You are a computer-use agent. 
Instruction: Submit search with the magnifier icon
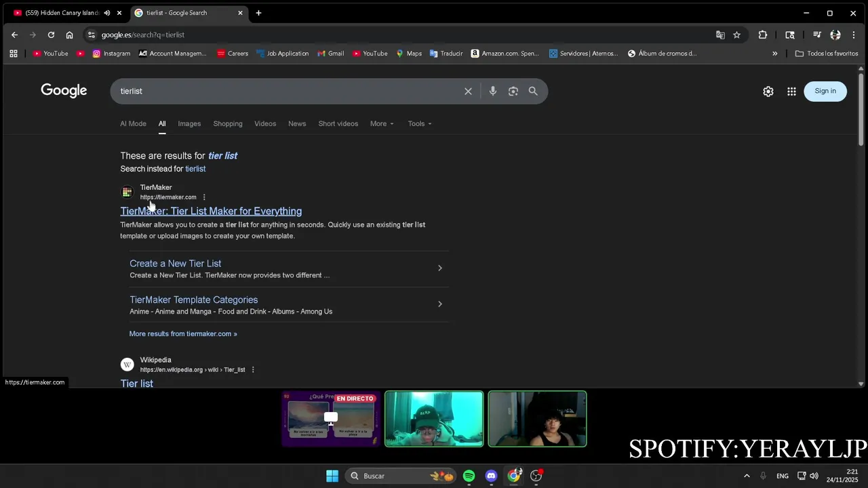coord(533,91)
